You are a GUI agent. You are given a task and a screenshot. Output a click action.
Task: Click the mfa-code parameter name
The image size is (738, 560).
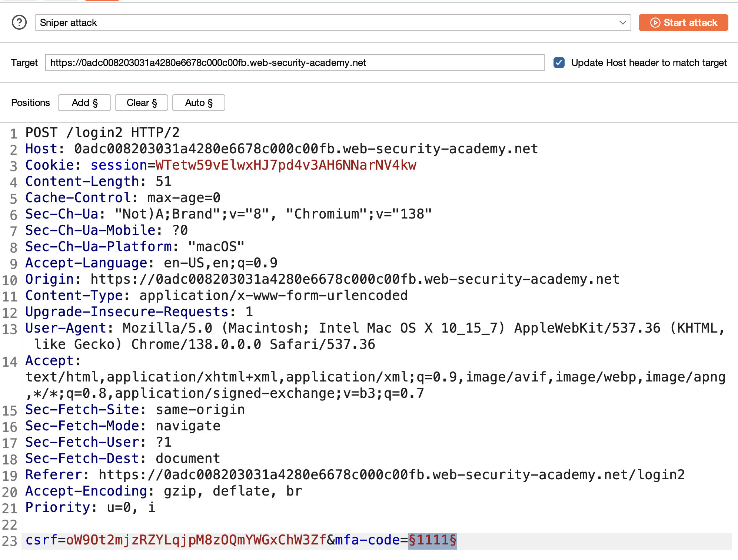(x=368, y=540)
